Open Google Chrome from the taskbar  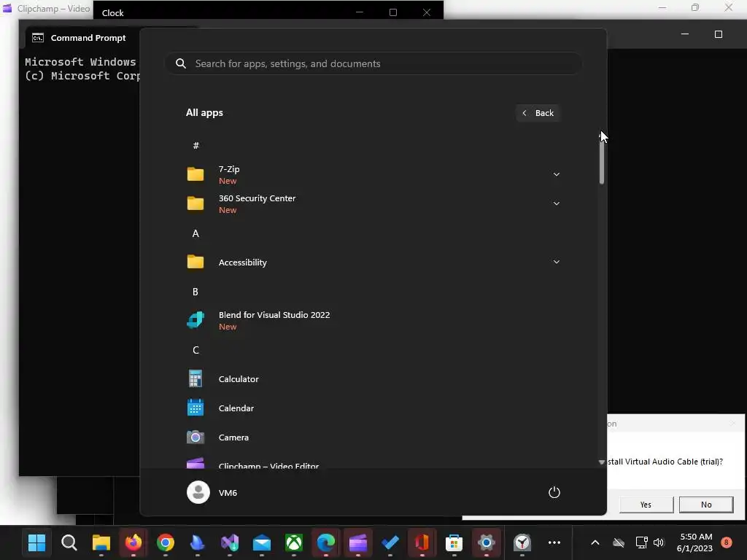coord(166,542)
